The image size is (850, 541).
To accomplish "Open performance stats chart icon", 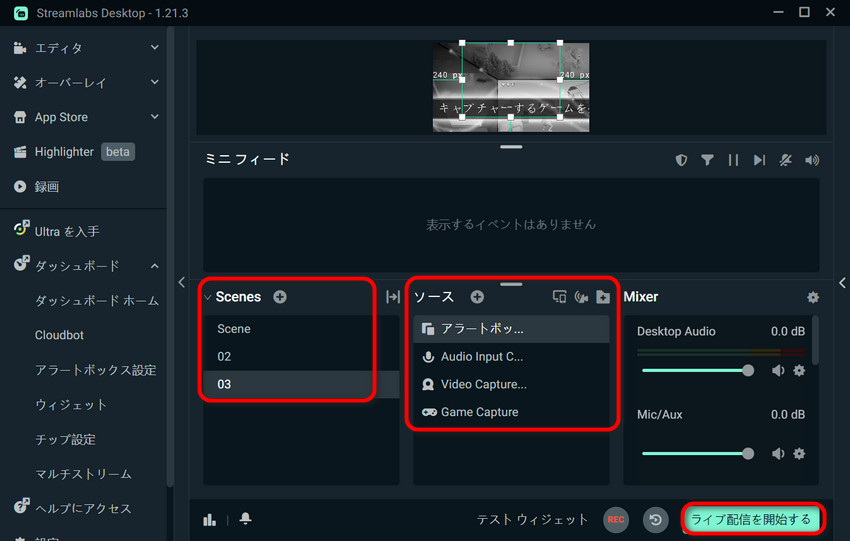I will 209,520.
